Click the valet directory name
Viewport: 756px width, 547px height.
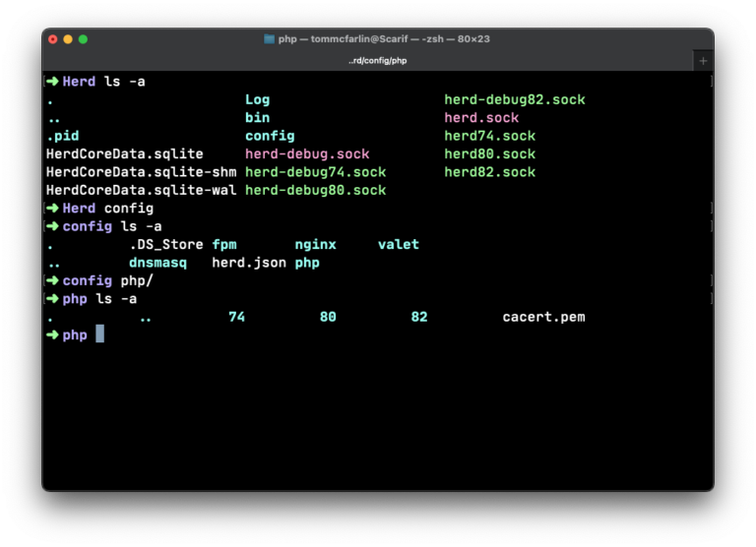pyautogui.click(x=399, y=244)
